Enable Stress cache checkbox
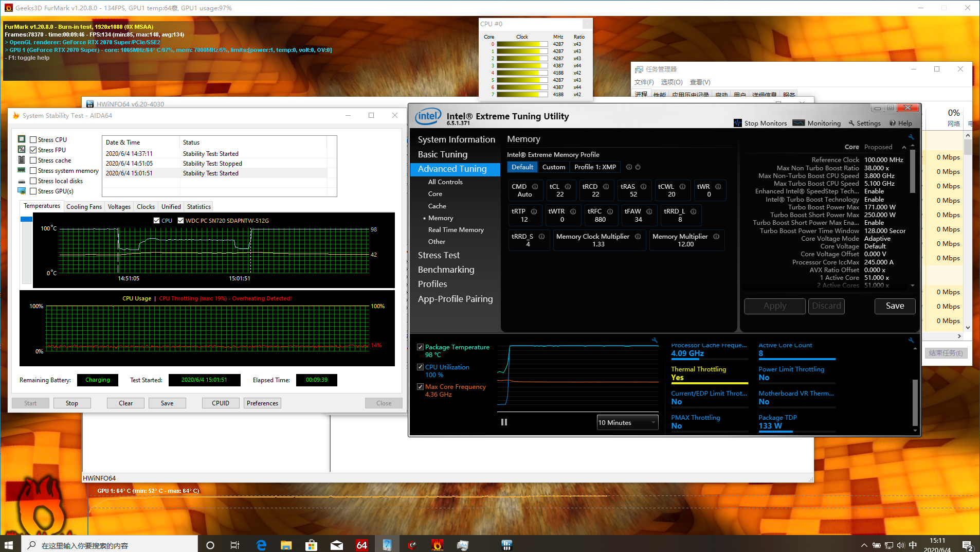Image resolution: width=980 pixels, height=552 pixels. point(33,160)
